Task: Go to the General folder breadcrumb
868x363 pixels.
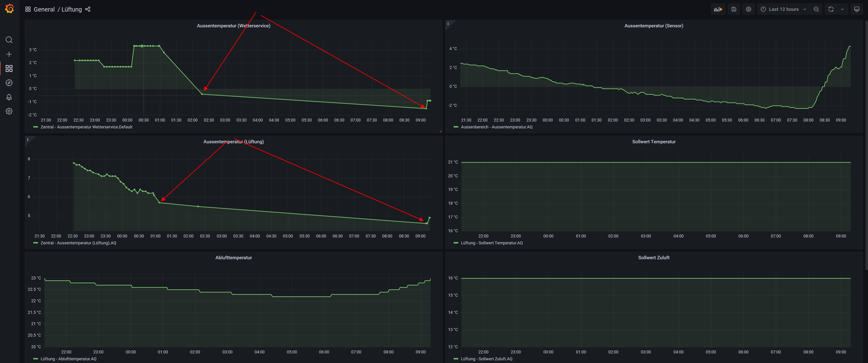Action: click(x=44, y=9)
